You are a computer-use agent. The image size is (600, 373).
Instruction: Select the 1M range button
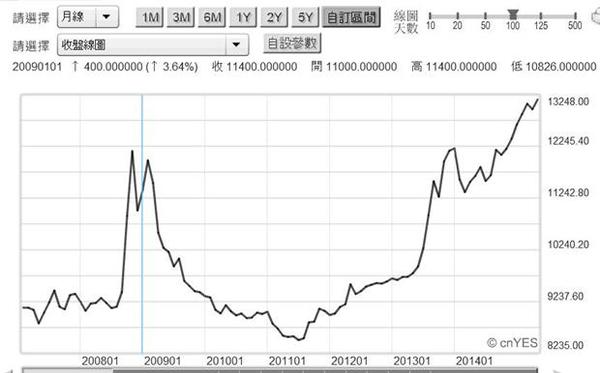pyautogui.click(x=150, y=17)
